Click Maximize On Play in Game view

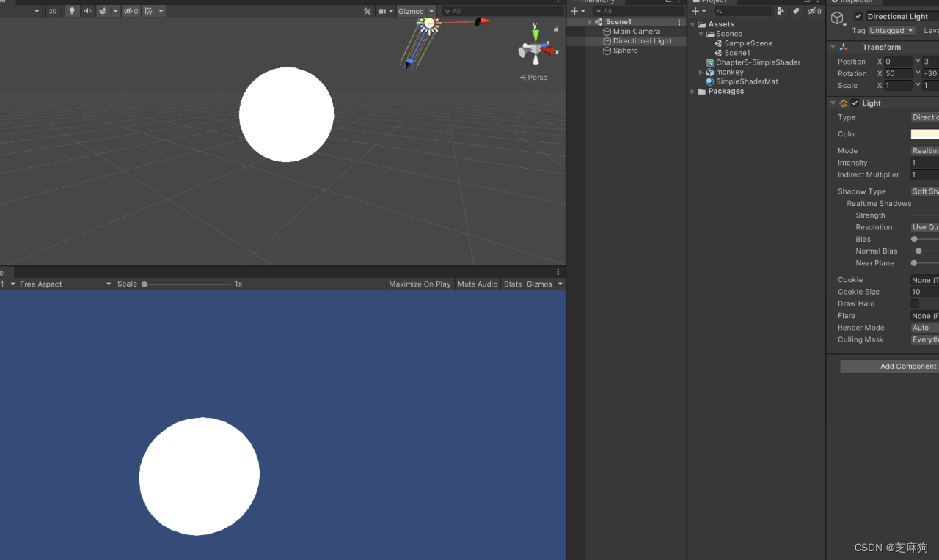tap(420, 284)
